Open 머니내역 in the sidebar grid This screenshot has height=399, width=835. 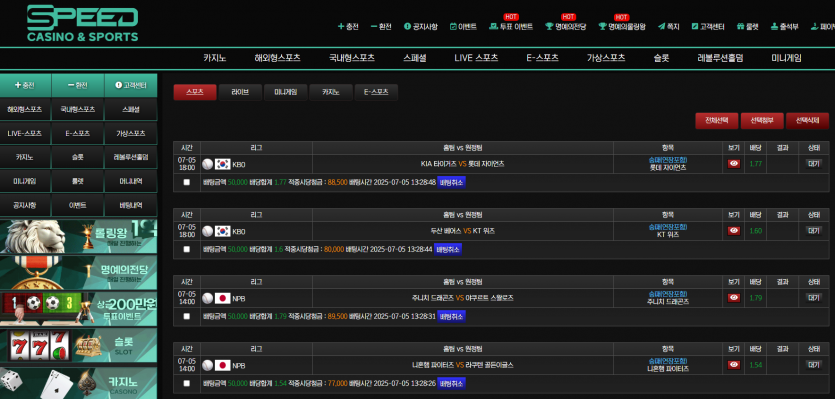click(x=131, y=181)
